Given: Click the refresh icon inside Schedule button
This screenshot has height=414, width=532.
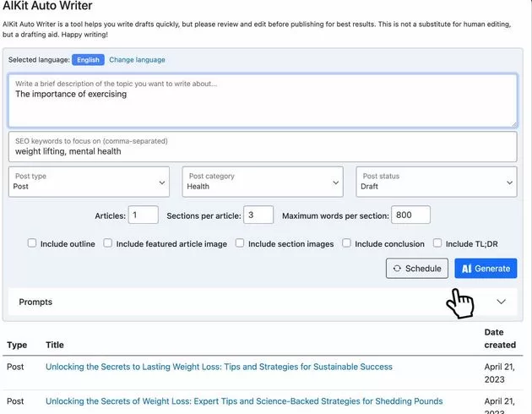Looking at the screenshot, I should pos(397,269).
